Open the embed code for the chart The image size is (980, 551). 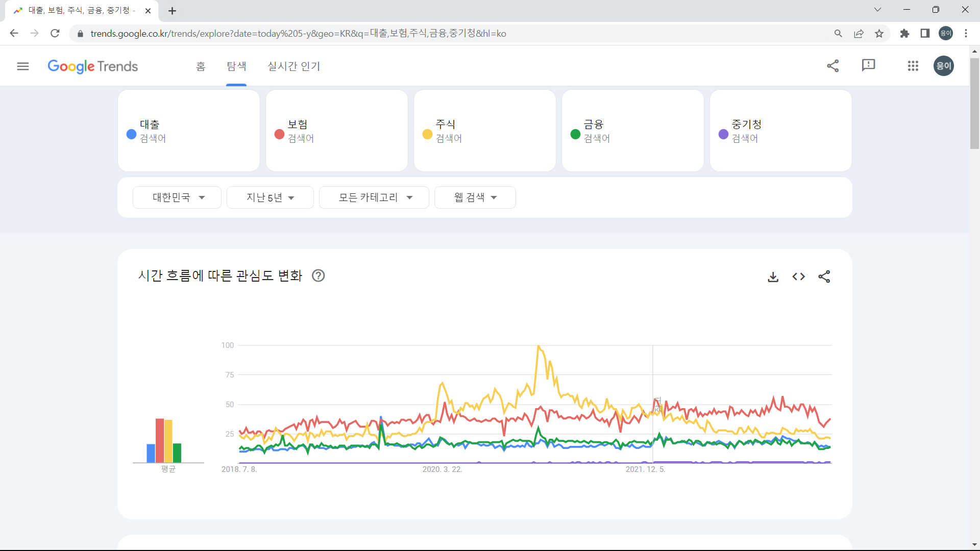798,277
